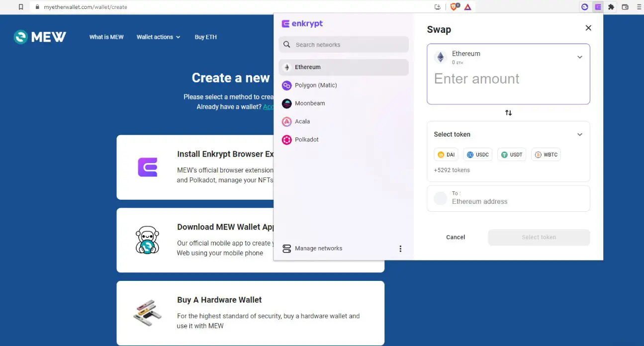Click the browser address bar URL
This screenshot has height=346, width=644.
[x=86, y=7]
